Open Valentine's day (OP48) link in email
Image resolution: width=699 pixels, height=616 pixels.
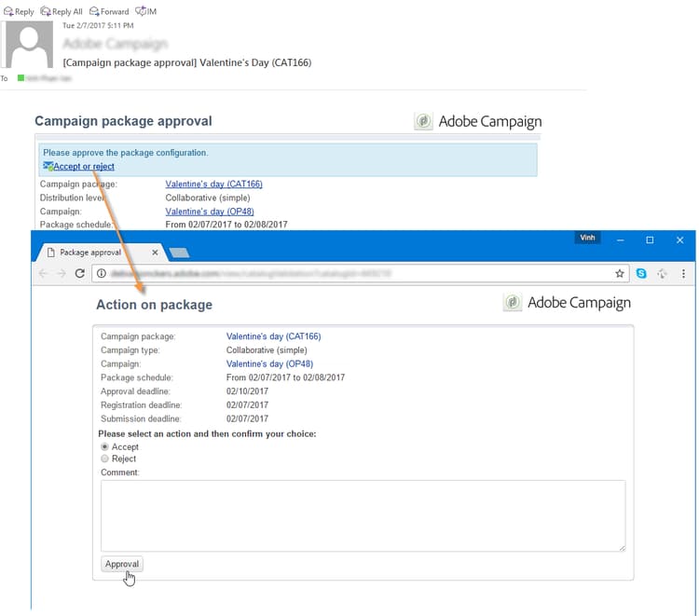210,212
